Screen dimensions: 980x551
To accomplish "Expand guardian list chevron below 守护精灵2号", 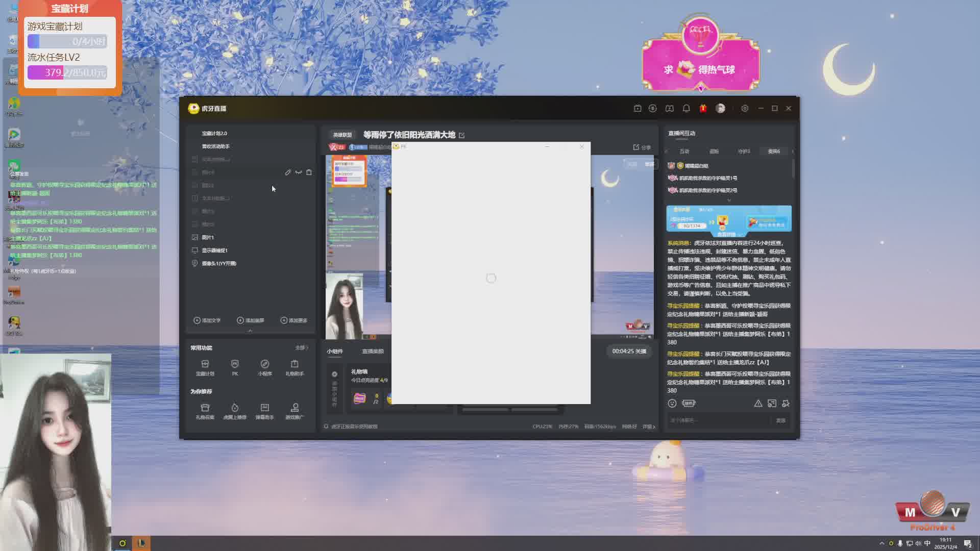I will (729, 200).
